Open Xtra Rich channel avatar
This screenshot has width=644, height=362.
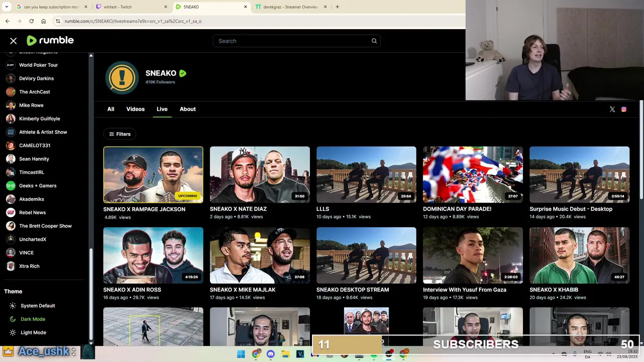(x=11, y=266)
